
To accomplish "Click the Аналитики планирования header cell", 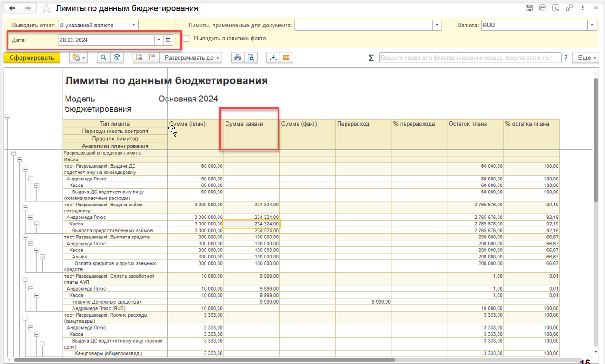I will click(x=115, y=146).
